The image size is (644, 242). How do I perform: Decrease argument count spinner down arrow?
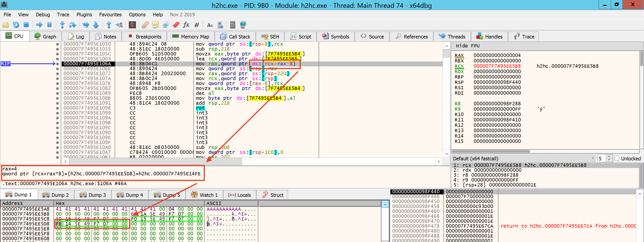pyautogui.click(x=609, y=160)
